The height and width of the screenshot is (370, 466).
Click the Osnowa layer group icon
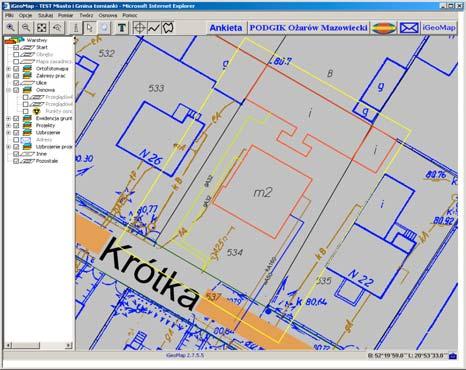pyautogui.click(x=27, y=90)
